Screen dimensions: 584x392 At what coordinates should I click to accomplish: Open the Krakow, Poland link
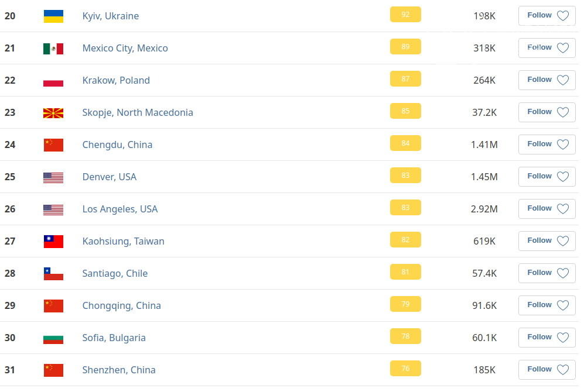coord(116,80)
